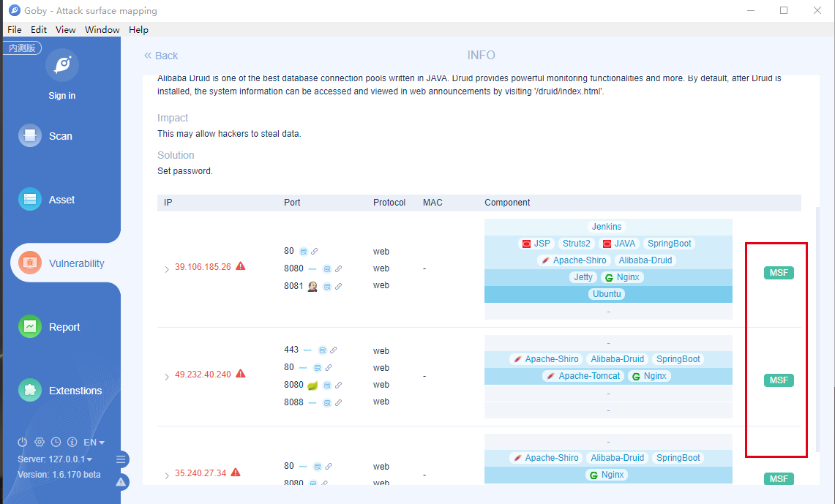Expand the 39.106.185.26 row
The width and height of the screenshot is (835, 504).
(167, 269)
